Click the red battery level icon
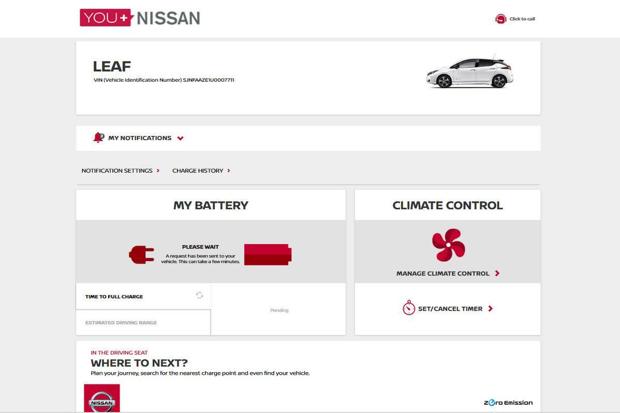Viewport: 620px width, 413px height. [x=268, y=254]
